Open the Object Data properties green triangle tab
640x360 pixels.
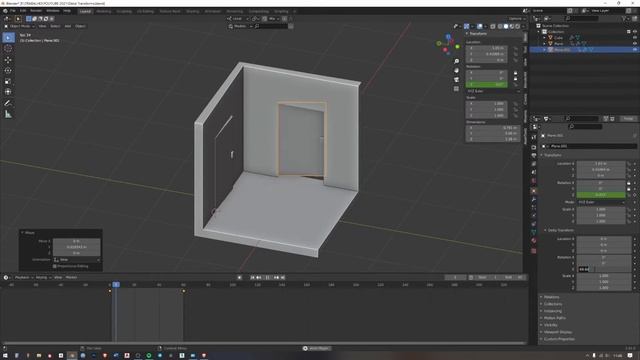[x=533, y=232]
